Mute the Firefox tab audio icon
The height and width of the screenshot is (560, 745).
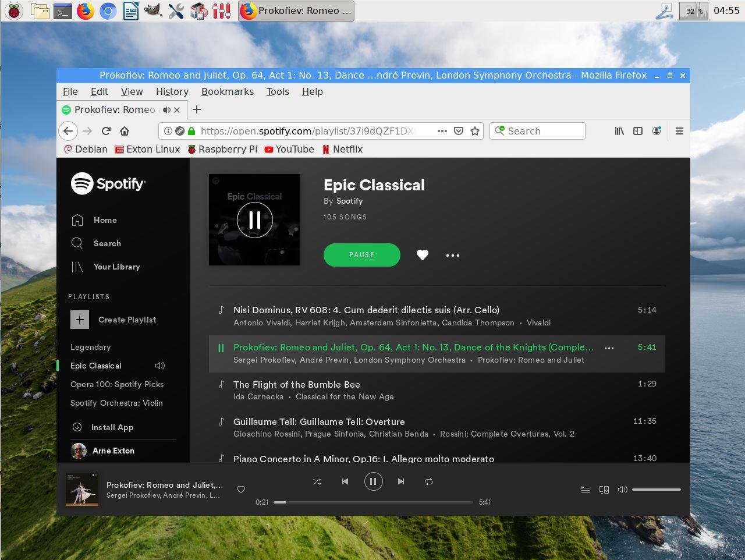167,109
